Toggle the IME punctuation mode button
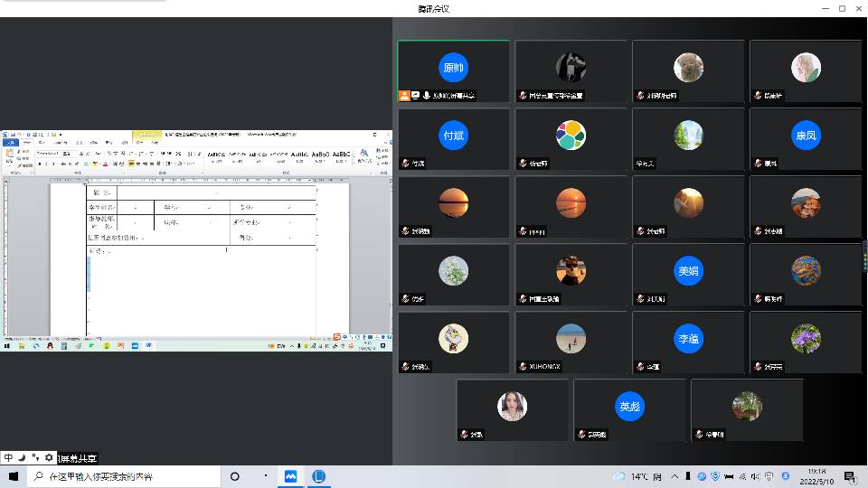Image resolution: width=868 pixels, height=488 pixels. [x=34, y=458]
